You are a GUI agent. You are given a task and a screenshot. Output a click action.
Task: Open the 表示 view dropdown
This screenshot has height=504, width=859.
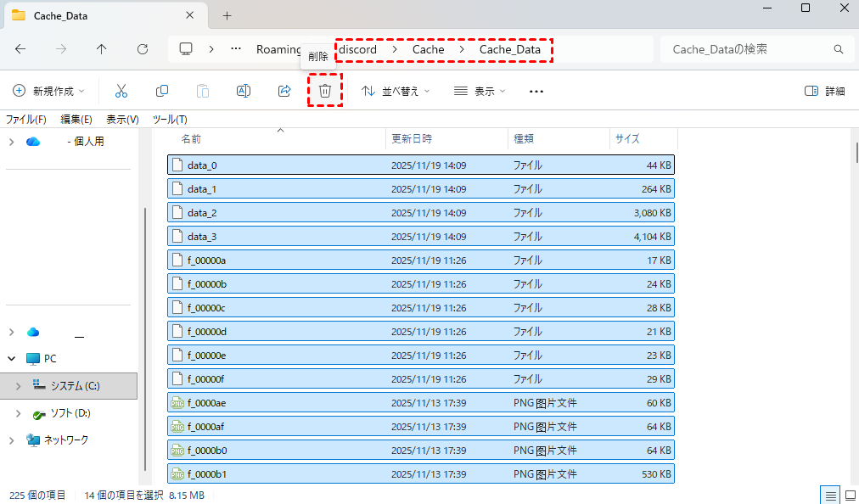[479, 91]
